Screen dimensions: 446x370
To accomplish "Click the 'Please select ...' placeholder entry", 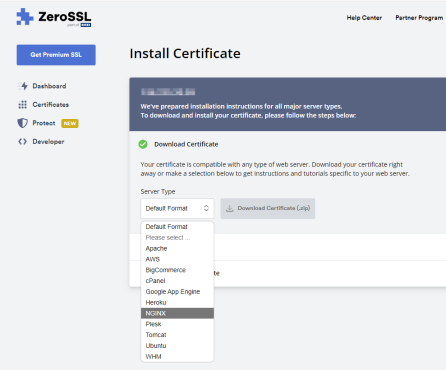I will (177, 238).
